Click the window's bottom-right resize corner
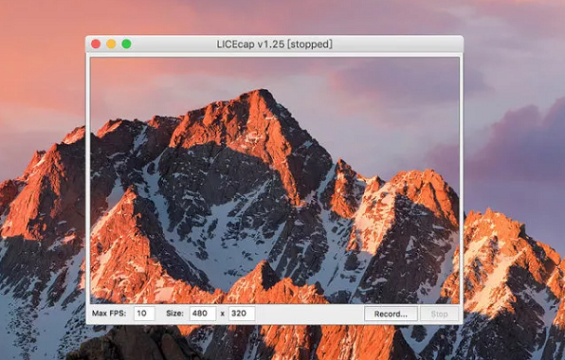Screen dimensions: 565x360 461,322
